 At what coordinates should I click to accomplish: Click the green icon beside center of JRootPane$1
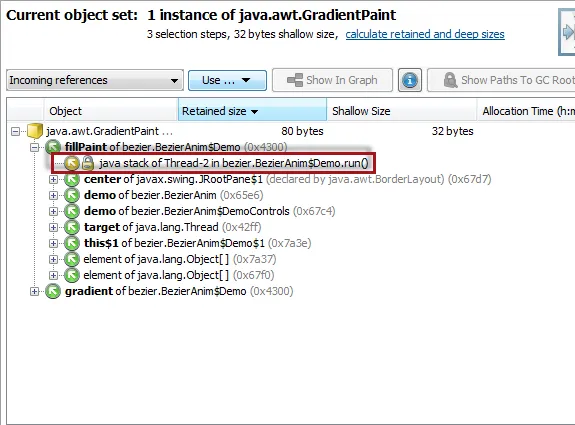click(x=72, y=179)
